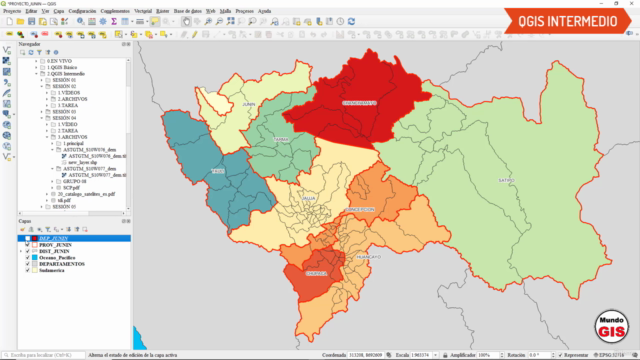Toggle visibility of DEP_JUNIN layer

coord(27,238)
